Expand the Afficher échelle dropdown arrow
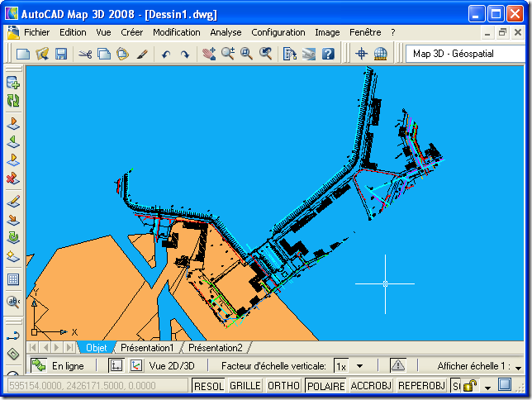Image resolution: width=532 pixels, height=400 pixels. click(x=518, y=366)
